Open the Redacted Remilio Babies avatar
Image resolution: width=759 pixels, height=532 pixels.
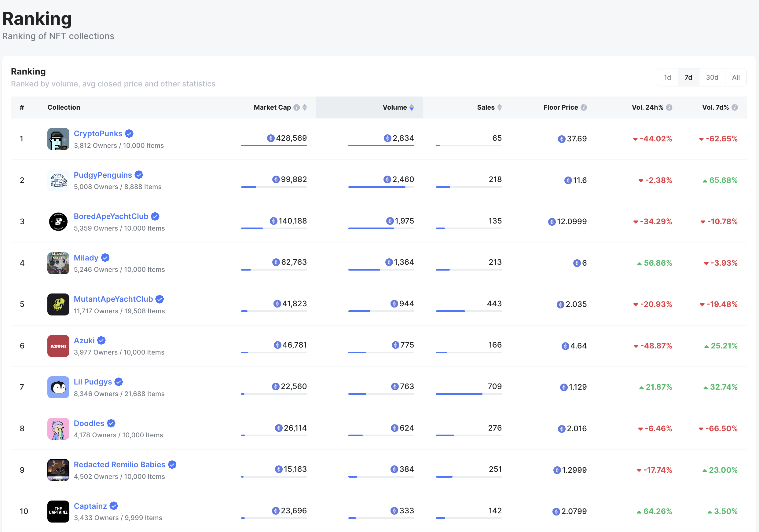58,470
